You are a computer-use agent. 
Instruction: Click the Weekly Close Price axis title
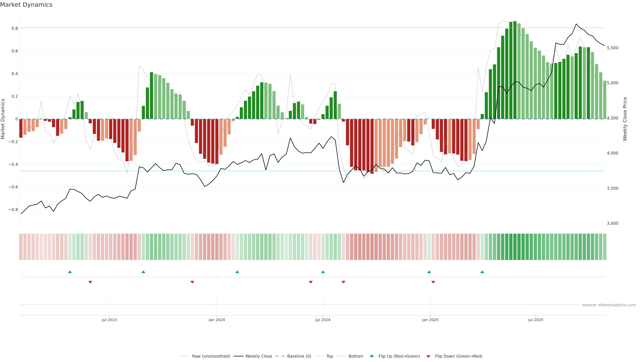point(625,119)
